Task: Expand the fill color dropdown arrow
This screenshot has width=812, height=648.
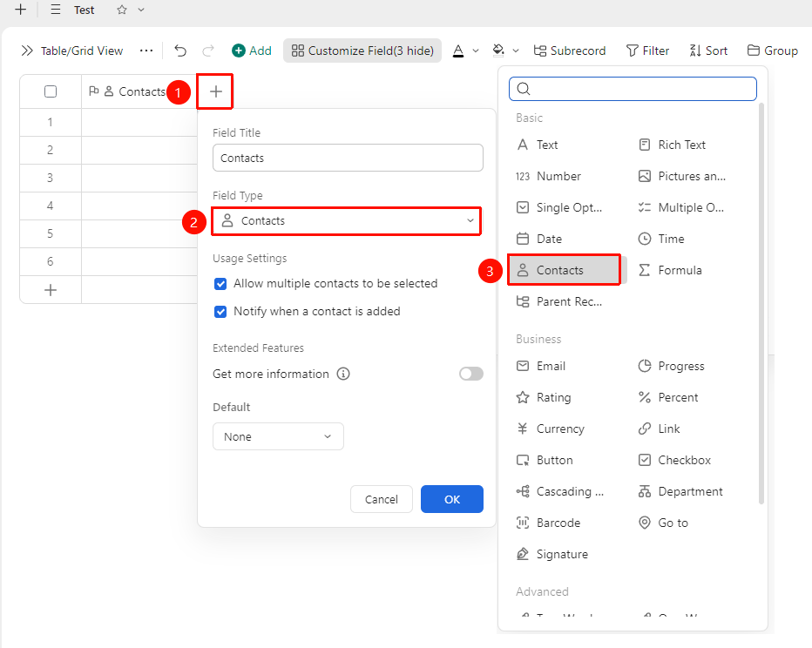Action: tap(516, 51)
